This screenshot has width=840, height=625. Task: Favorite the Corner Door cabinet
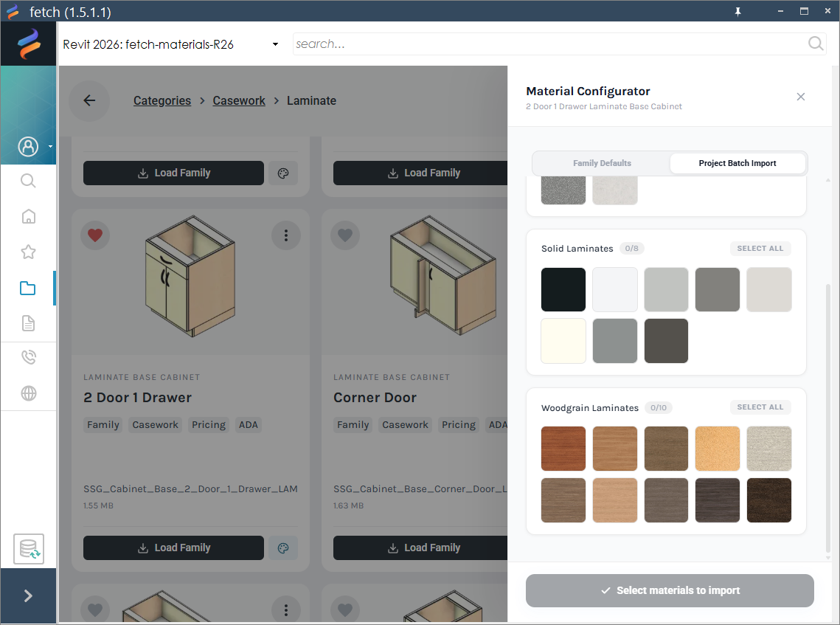[x=345, y=235]
